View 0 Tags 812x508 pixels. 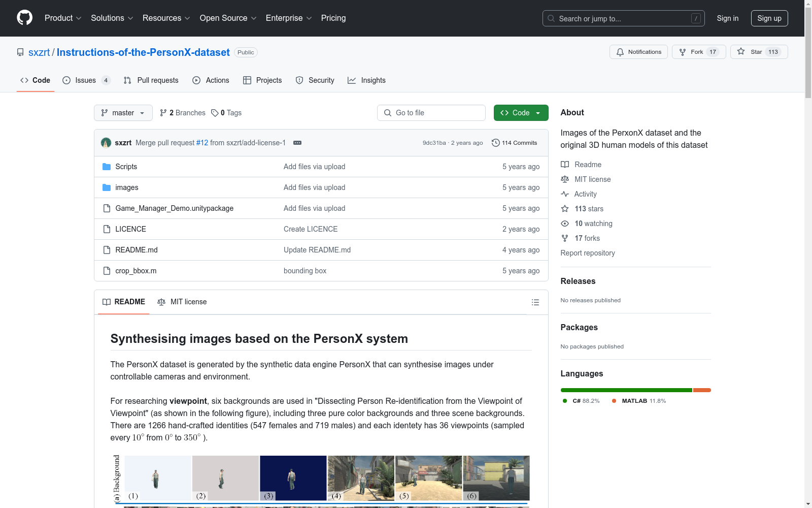pyautogui.click(x=226, y=113)
